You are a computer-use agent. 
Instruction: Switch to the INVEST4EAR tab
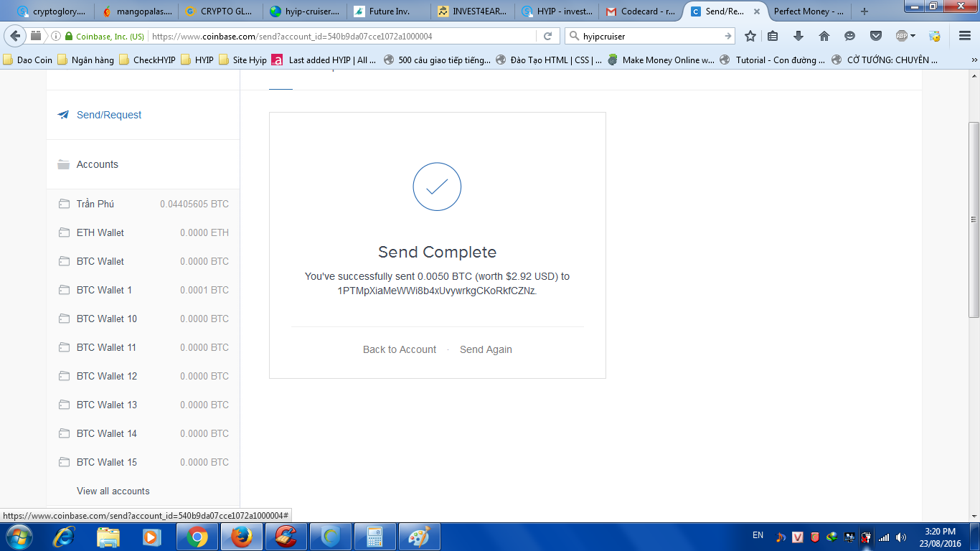[473, 11]
